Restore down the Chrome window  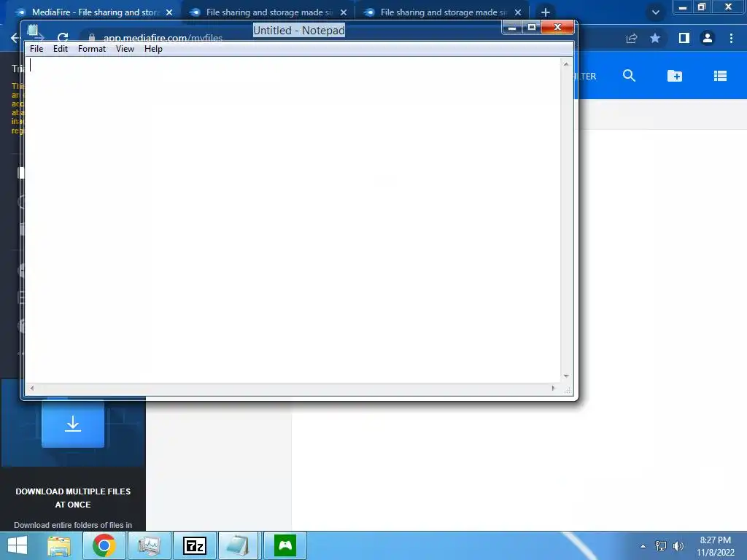(702, 7)
